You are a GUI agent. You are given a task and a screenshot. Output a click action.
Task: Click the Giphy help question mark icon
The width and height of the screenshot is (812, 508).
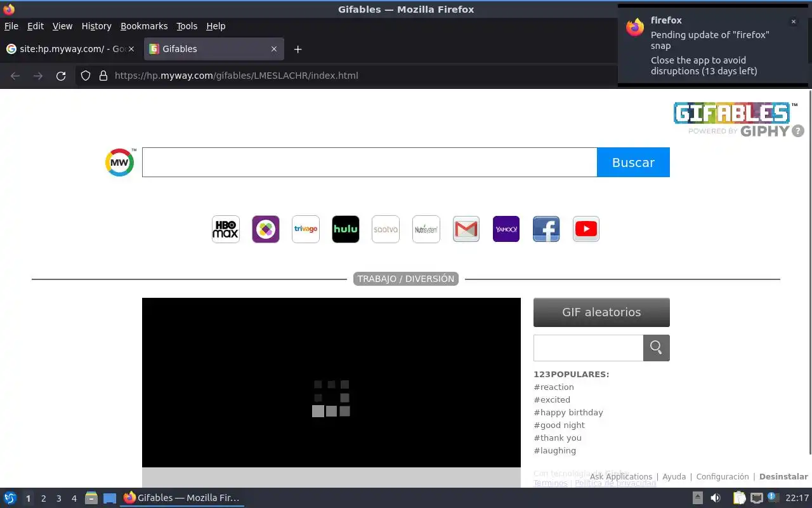pos(798,131)
